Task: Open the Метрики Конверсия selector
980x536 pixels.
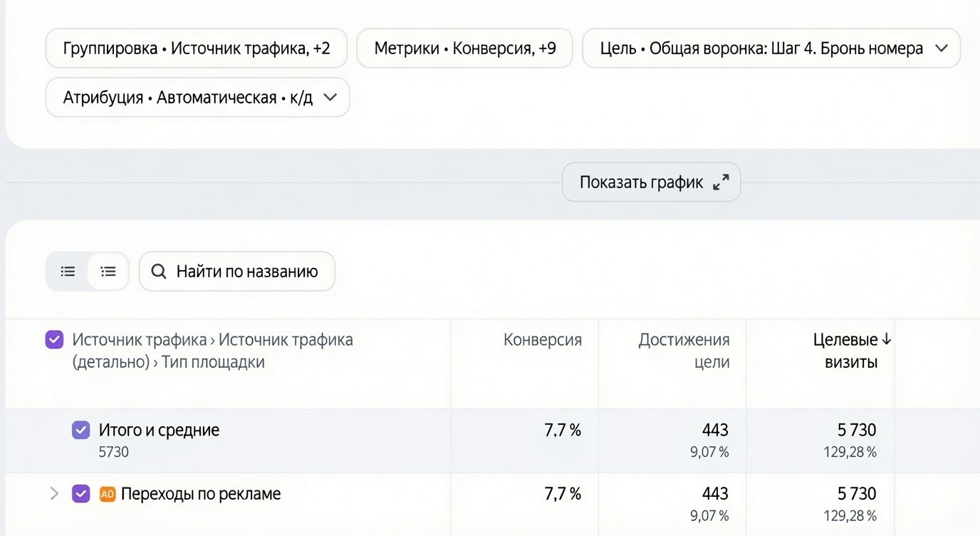Action: (x=465, y=48)
